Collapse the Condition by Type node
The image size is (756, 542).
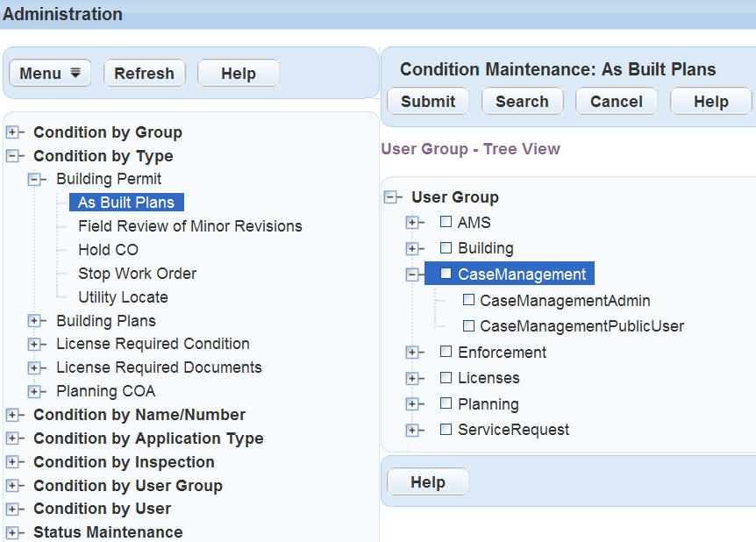pos(12,156)
